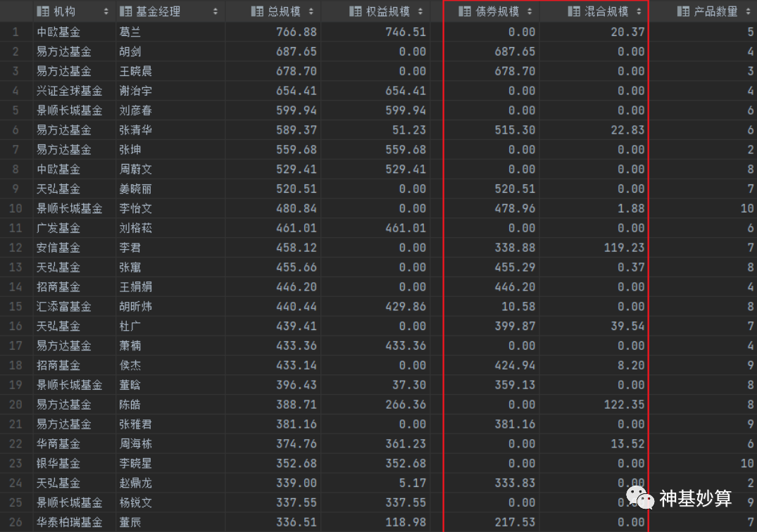Select the 基金经理 column header label
This screenshot has width=757, height=532.
158,11
